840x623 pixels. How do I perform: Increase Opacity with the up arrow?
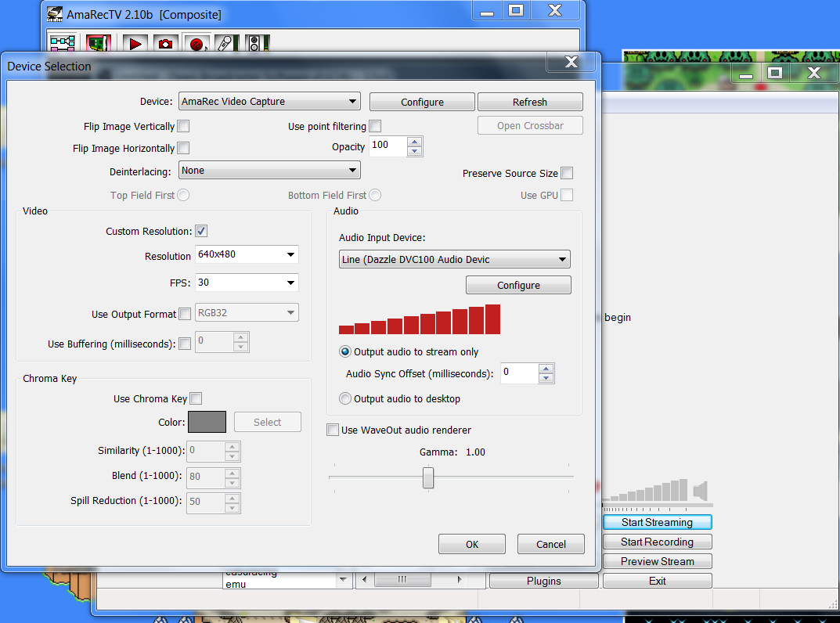tap(414, 142)
